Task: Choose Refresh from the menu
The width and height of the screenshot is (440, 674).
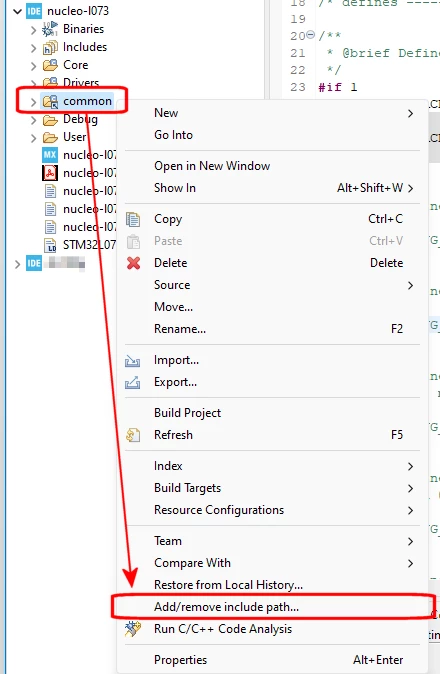Action: (272, 435)
